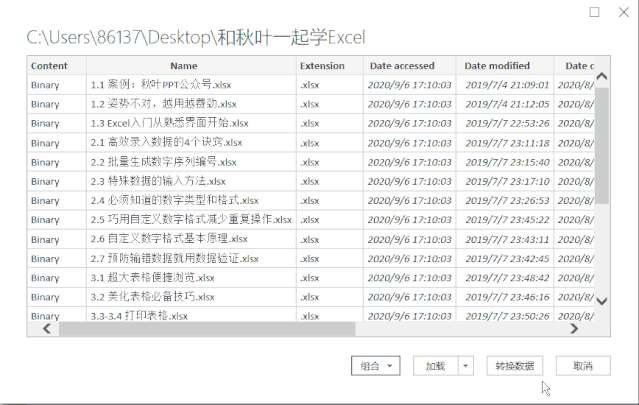Screen dimensions: 639x405
Task: Click modified date 2019/7/7 22:53:26
Action: click(x=507, y=123)
